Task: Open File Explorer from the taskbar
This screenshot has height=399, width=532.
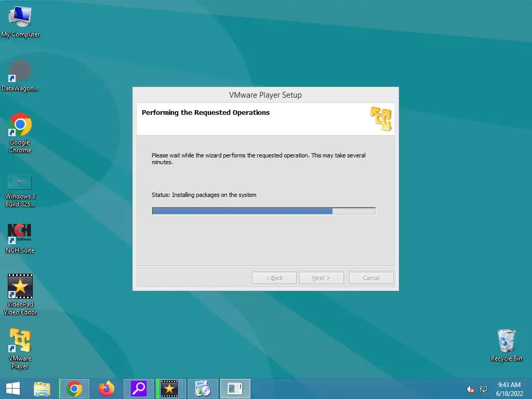Action: (42, 389)
